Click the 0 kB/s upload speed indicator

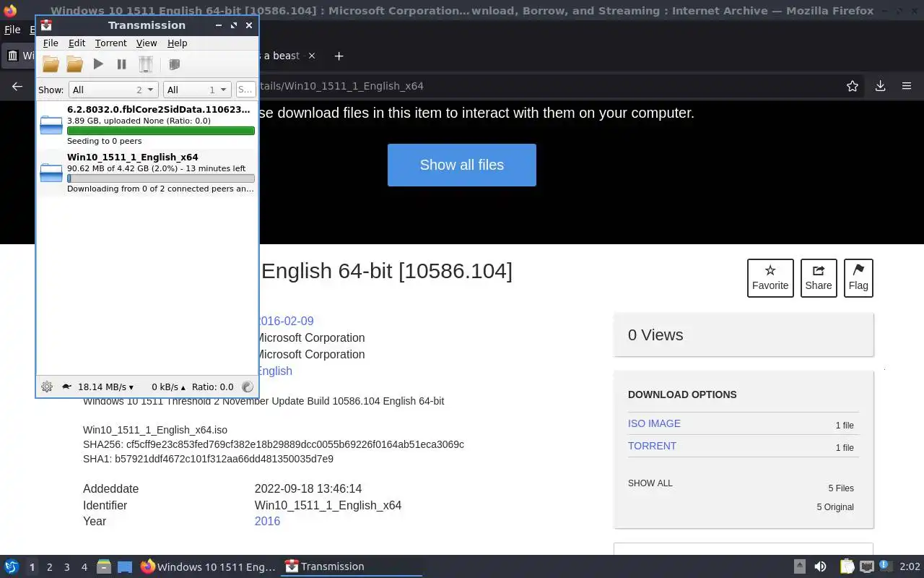point(168,387)
